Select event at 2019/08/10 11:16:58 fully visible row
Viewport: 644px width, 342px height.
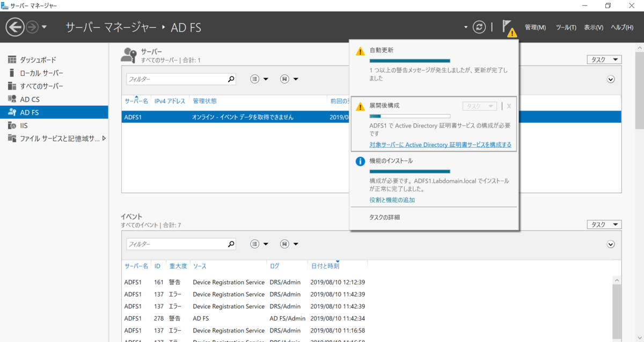pyautogui.click(x=367, y=330)
